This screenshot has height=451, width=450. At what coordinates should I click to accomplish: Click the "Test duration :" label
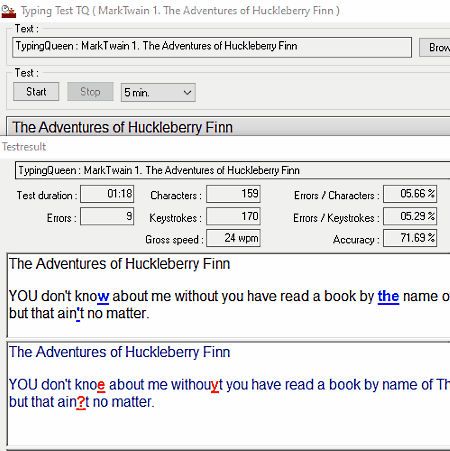[47, 195]
